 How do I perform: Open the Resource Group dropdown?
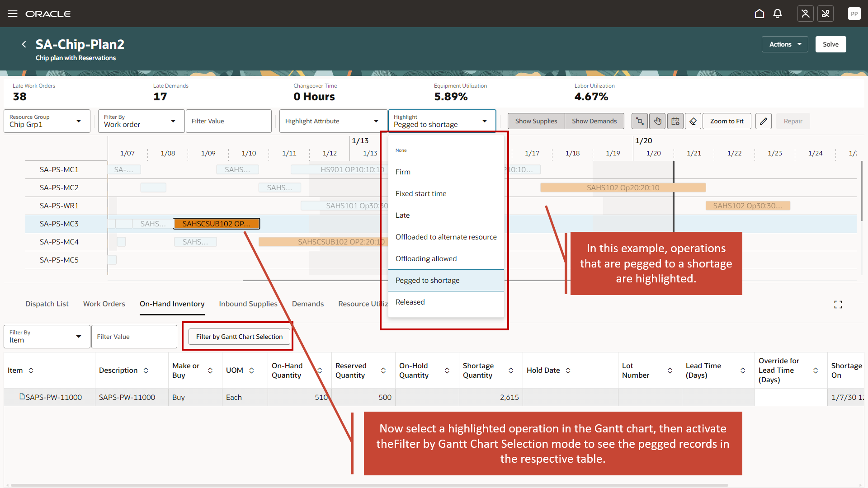point(47,121)
